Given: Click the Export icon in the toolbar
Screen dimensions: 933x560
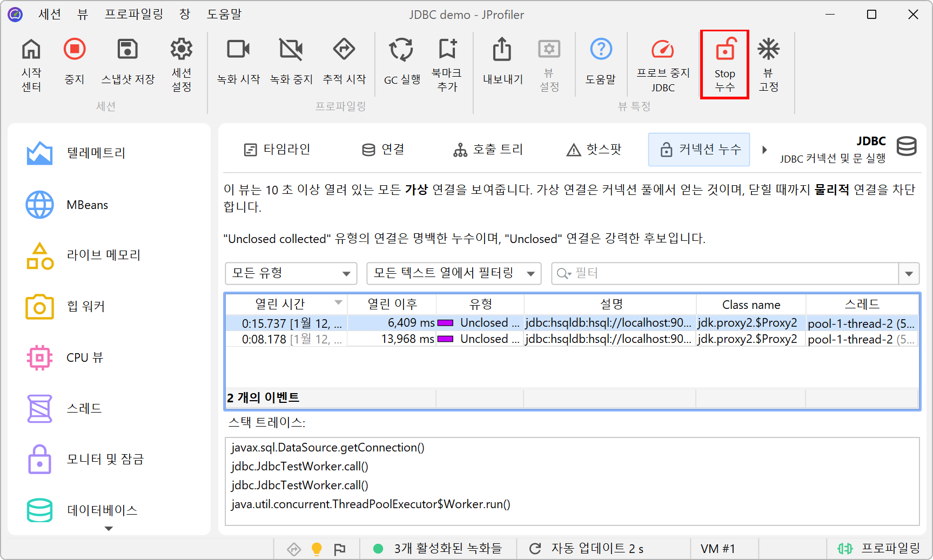Looking at the screenshot, I should point(502,50).
